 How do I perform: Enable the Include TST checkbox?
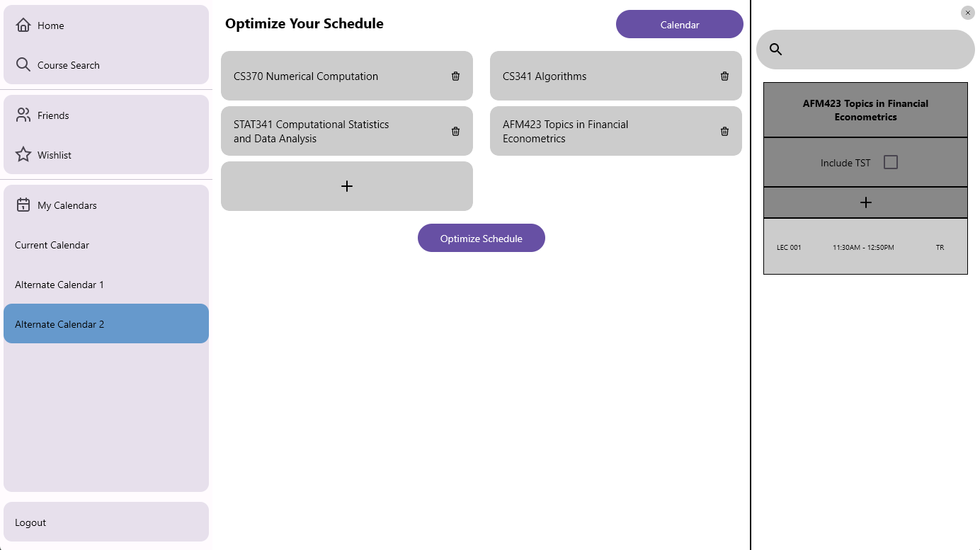coord(891,162)
